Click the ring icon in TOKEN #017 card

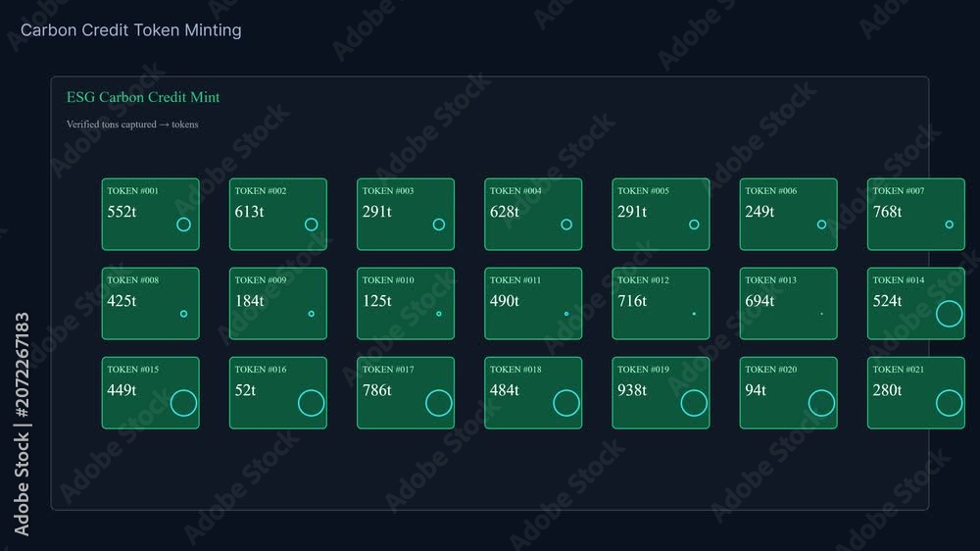(438, 403)
